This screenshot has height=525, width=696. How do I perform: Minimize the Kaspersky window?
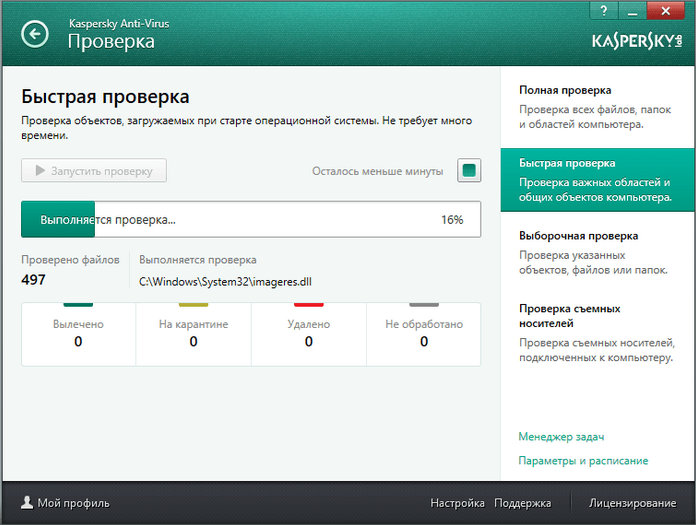[633, 11]
